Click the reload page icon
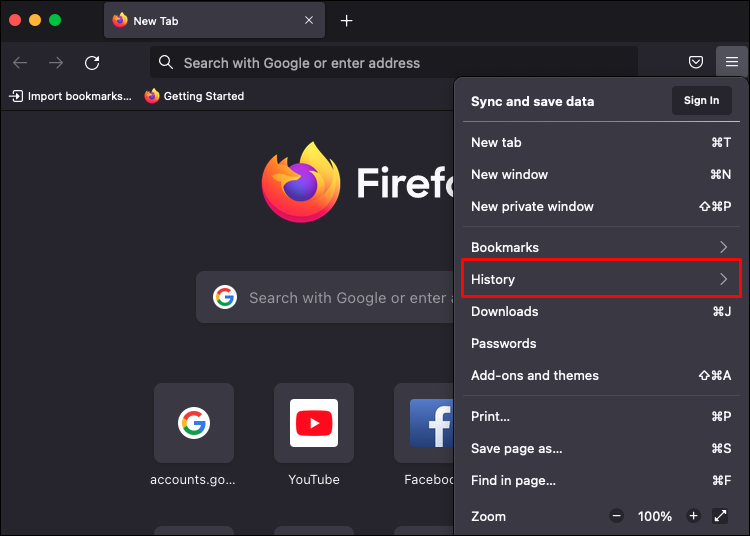750x536 pixels. [x=92, y=63]
